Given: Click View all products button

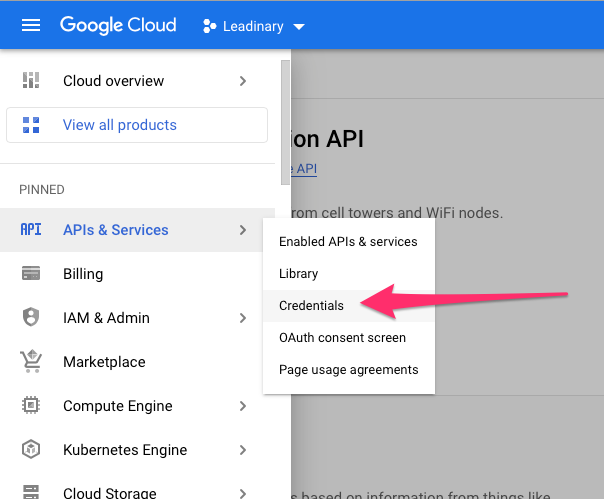Looking at the screenshot, I should pos(137,125).
